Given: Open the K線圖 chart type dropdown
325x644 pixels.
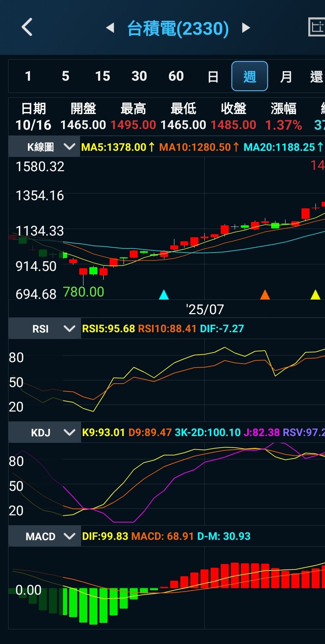Looking at the screenshot, I should [x=44, y=147].
